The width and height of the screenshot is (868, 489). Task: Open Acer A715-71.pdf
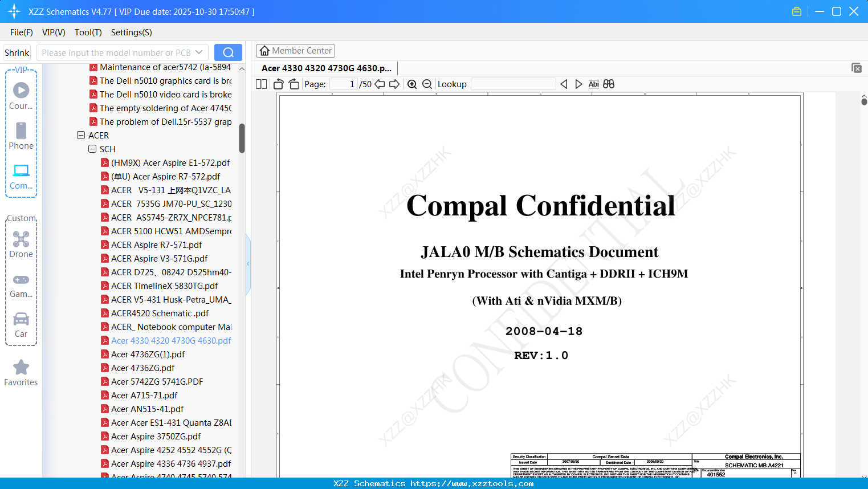(x=144, y=396)
